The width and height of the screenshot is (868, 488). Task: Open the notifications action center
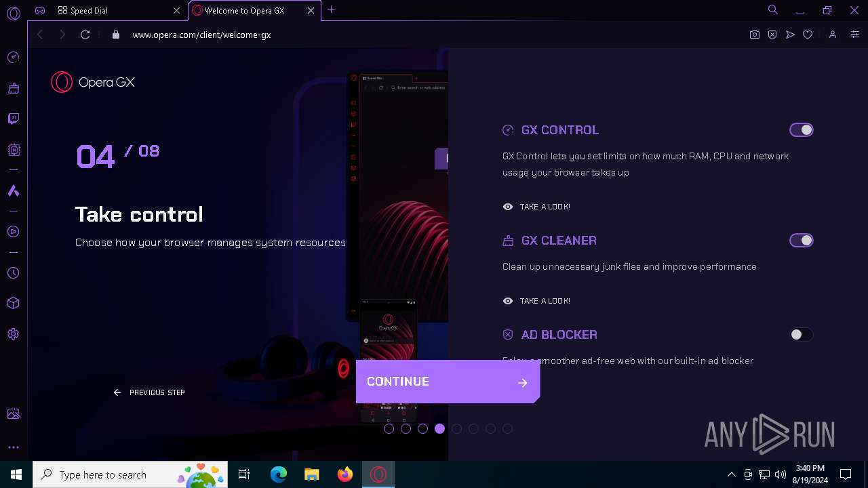846,474
